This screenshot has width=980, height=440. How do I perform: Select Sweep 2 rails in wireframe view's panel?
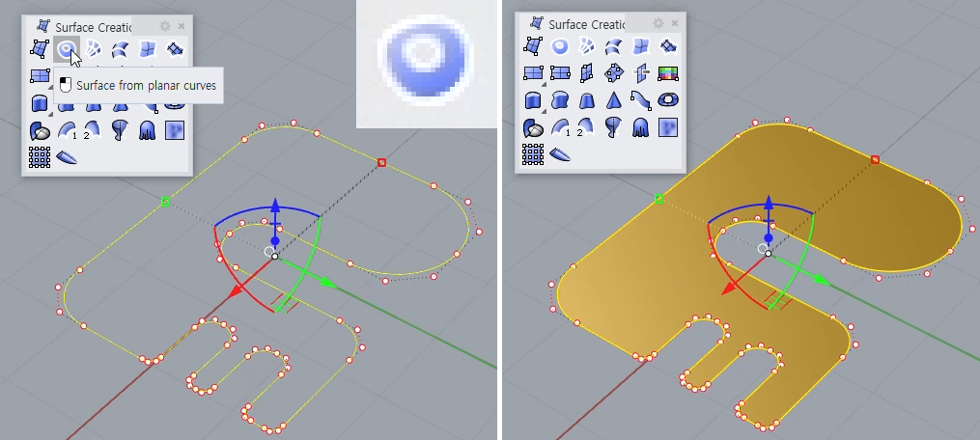point(93,130)
